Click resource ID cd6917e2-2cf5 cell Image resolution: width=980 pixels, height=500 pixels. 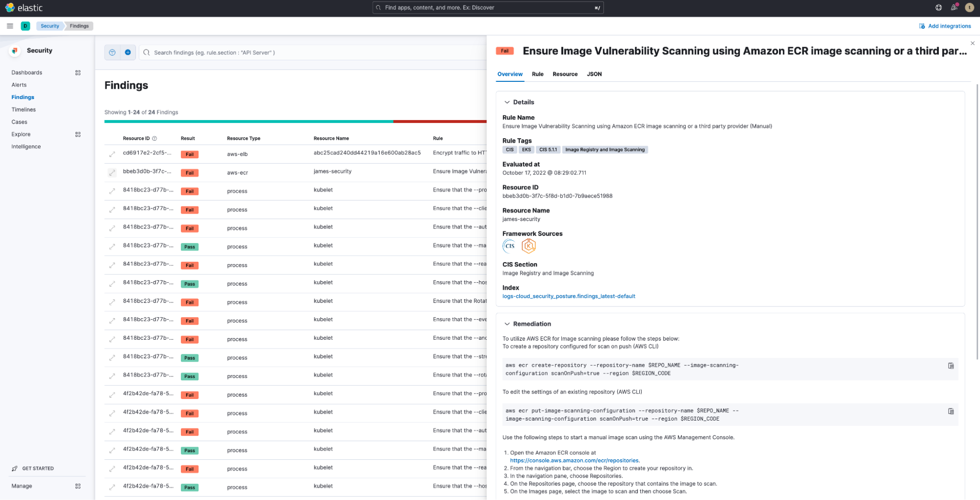(x=147, y=153)
